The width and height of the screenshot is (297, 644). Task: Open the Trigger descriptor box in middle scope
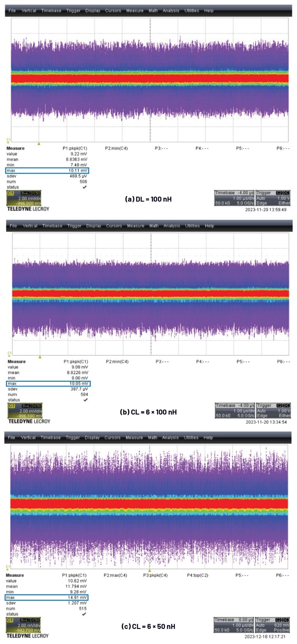[273, 411]
